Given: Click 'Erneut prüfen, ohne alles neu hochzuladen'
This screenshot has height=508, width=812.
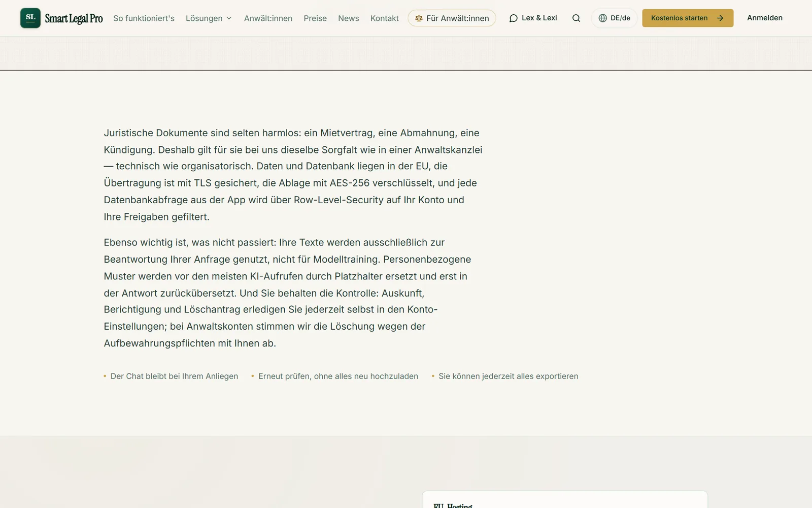Looking at the screenshot, I should pyautogui.click(x=338, y=376).
